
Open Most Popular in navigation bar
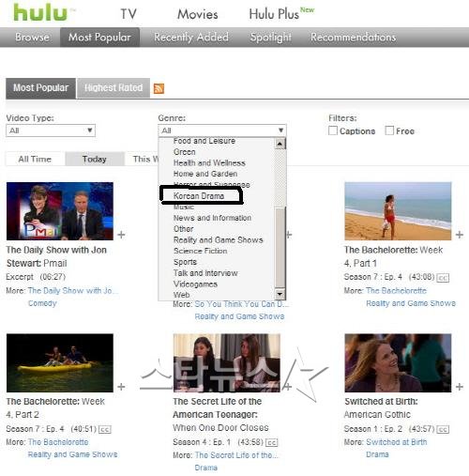click(99, 37)
